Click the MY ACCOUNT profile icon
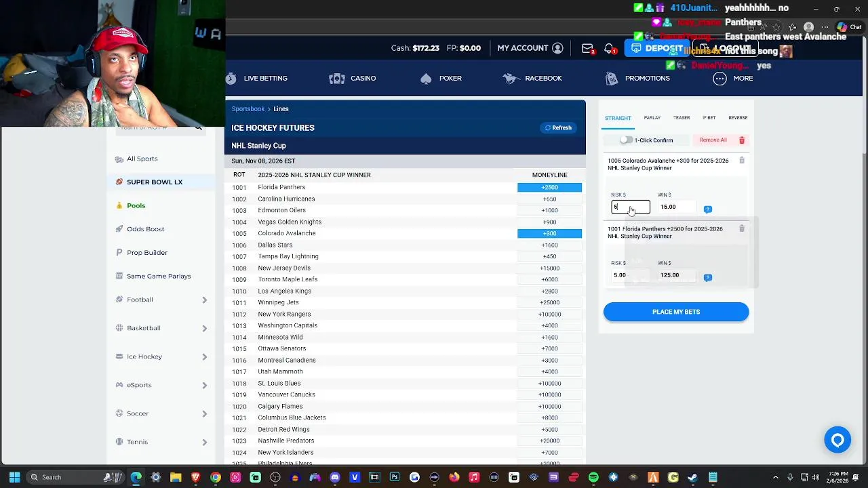Image resolution: width=868 pixels, height=488 pixels. point(557,48)
